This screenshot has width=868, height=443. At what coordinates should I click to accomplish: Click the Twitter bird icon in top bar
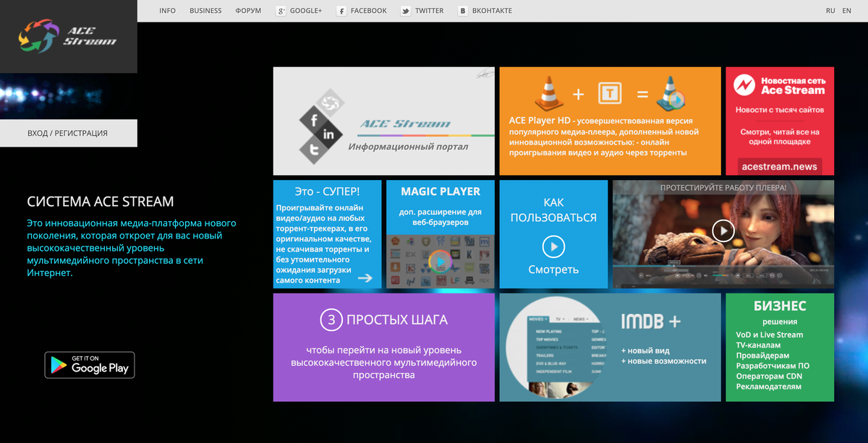click(406, 11)
